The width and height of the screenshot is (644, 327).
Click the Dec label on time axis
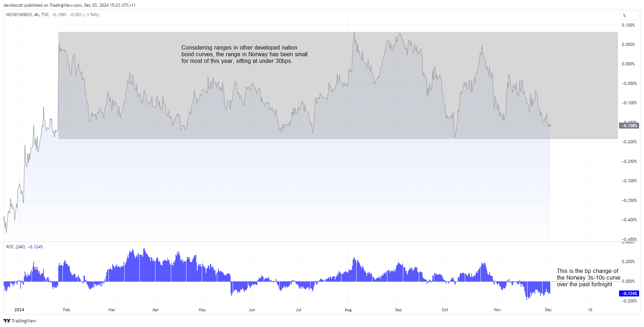point(548,310)
